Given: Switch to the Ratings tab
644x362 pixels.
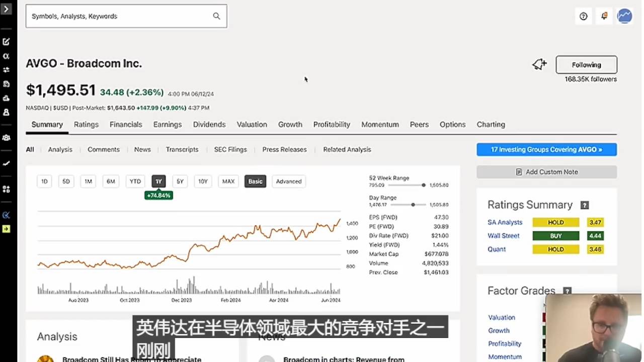Looking at the screenshot, I should 86,125.
